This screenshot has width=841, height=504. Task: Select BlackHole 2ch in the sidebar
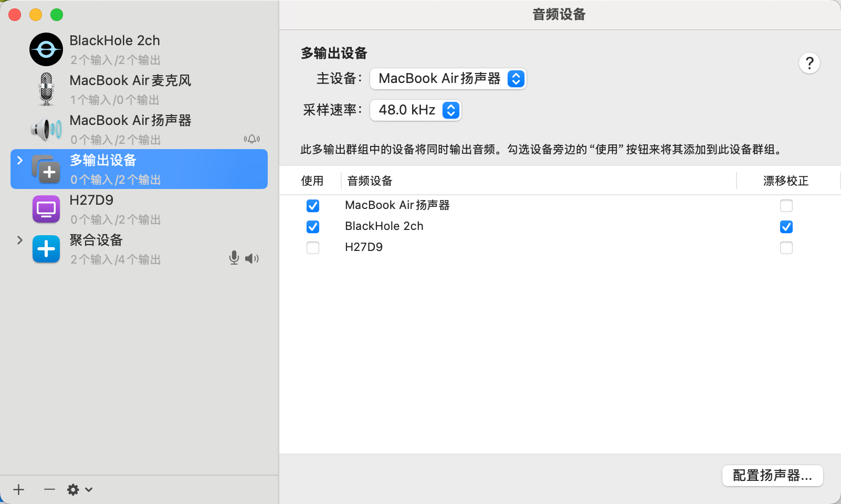139,49
